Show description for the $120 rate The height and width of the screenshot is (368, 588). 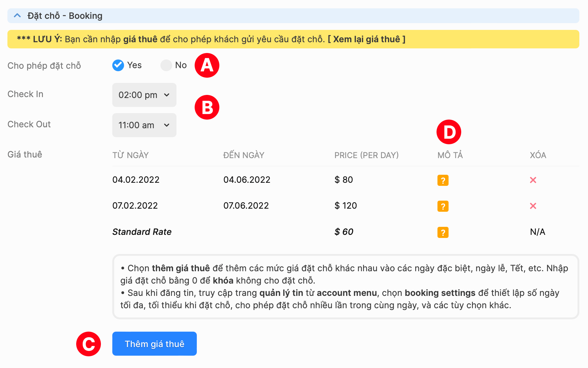tap(443, 206)
